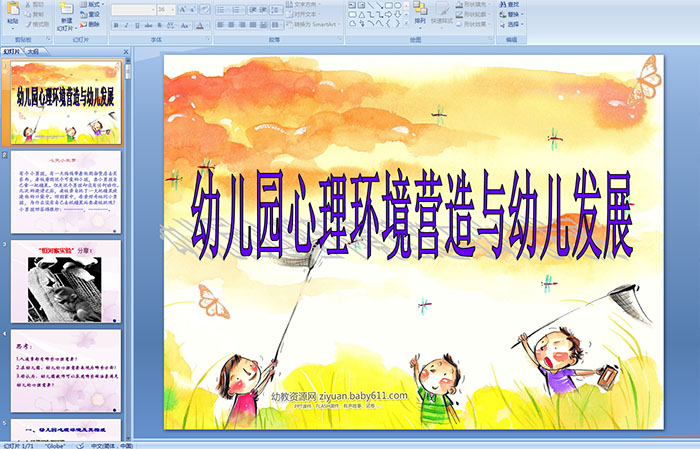The image size is (700, 449).
Task: Click the Decrease List Level icon
Action: [253, 10]
